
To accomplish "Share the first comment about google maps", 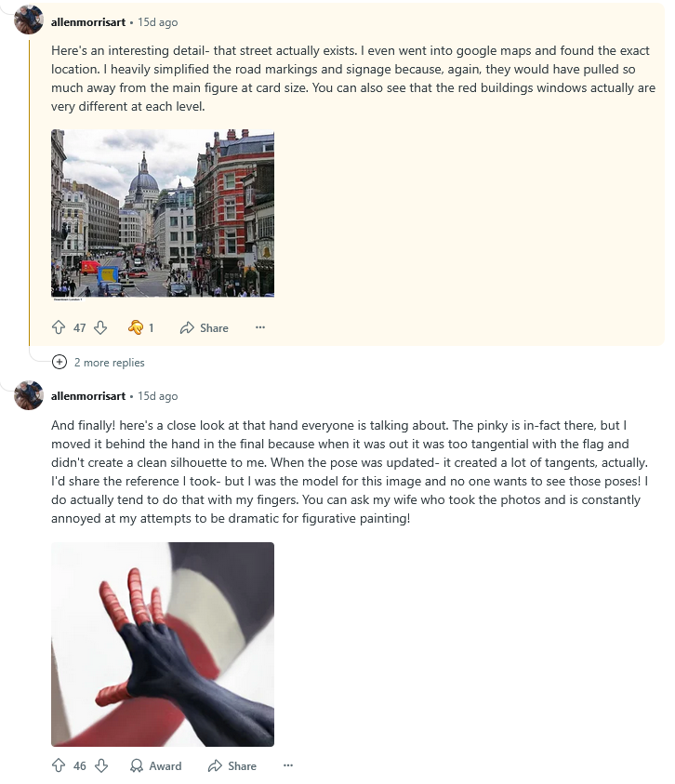I will pyautogui.click(x=204, y=328).
